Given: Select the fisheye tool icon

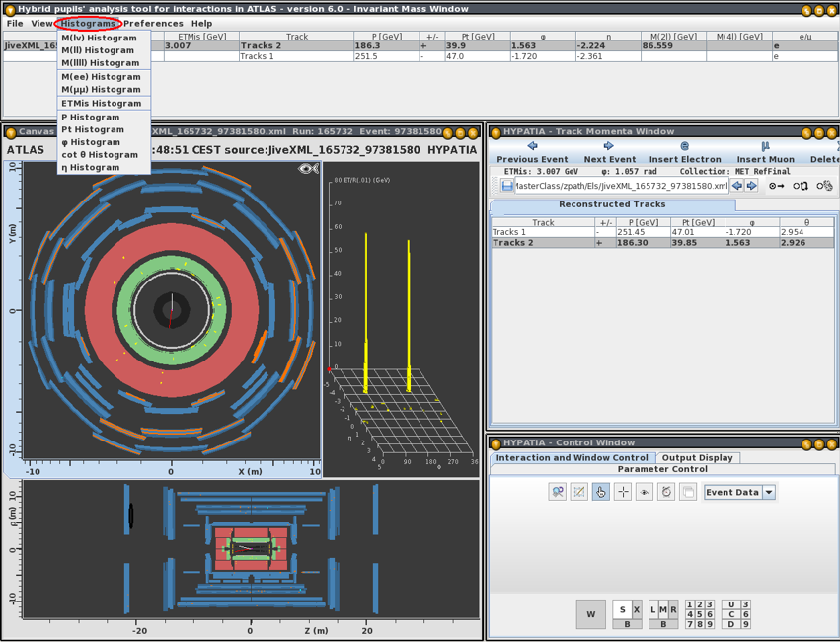Looking at the screenshot, I should [645, 492].
